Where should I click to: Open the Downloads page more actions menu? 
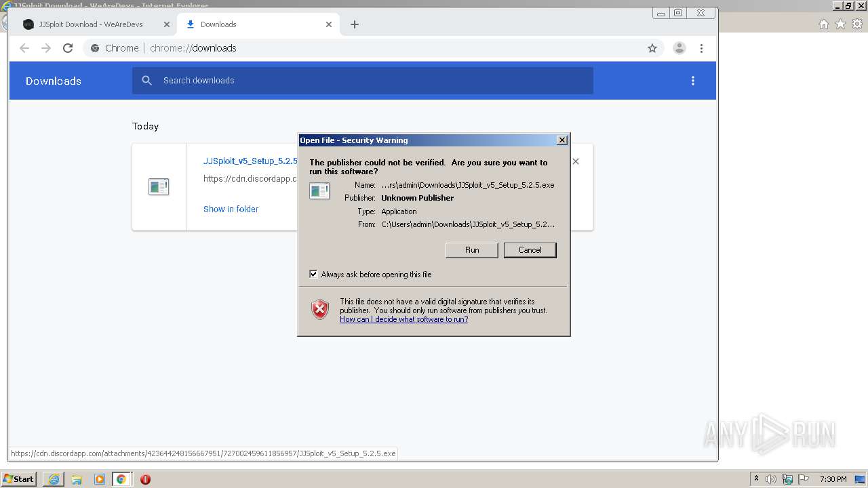pyautogui.click(x=692, y=81)
